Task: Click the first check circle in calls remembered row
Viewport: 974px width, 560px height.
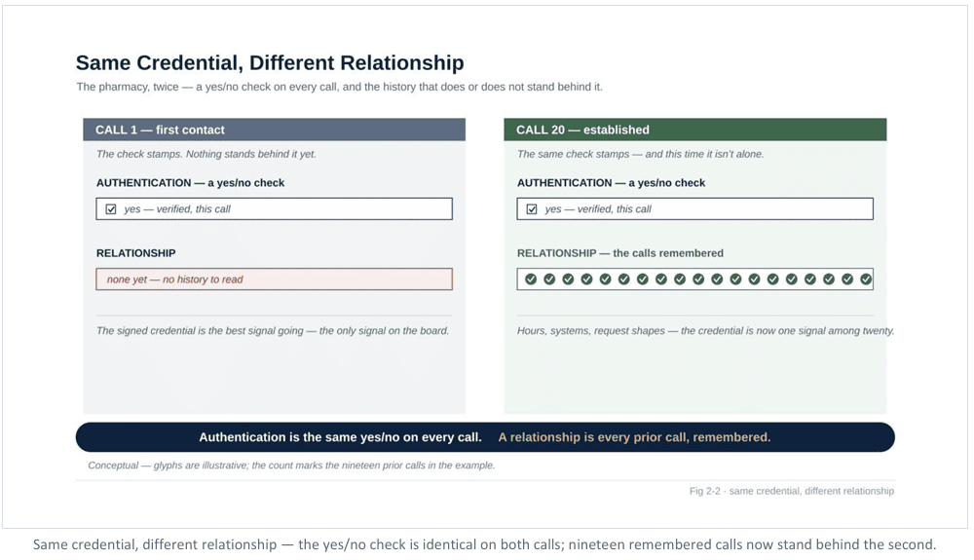Action: pyautogui.click(x=531, y=280)
